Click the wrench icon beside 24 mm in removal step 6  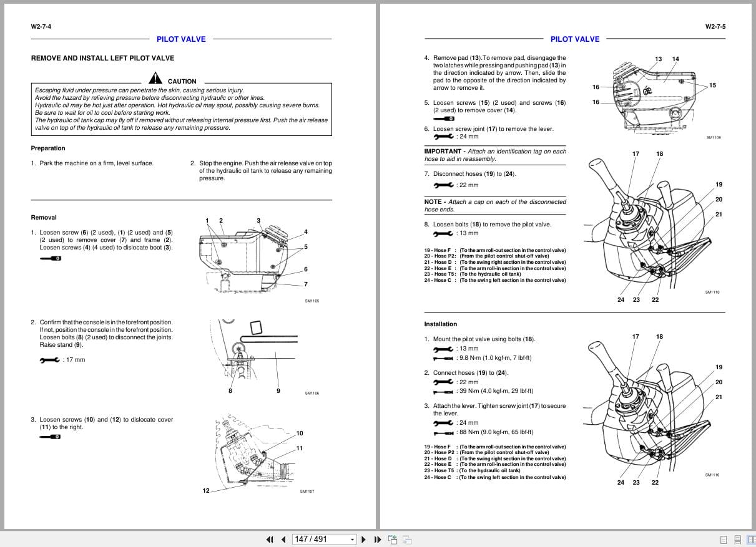pos(443,136)
